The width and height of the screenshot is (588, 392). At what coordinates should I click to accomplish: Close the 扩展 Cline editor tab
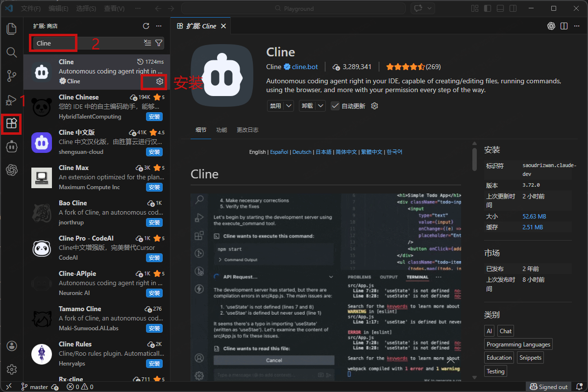[x=223, y=26]
